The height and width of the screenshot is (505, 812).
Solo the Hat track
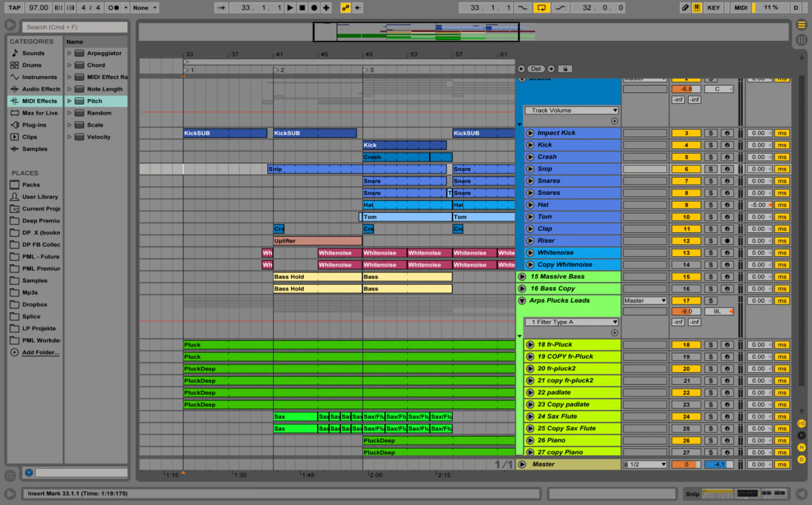click(710, 205)
